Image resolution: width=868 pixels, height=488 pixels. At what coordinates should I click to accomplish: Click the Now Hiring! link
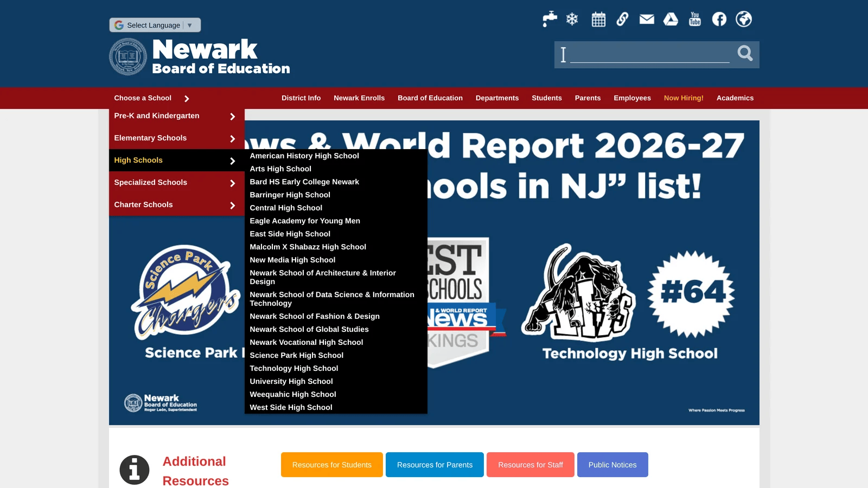point(684,98)
